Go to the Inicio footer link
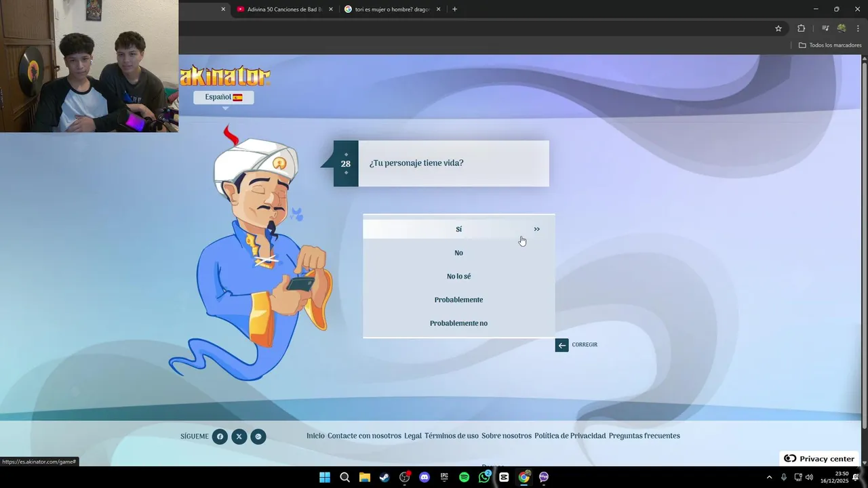The image size is (868, 488). click(315, 436)
